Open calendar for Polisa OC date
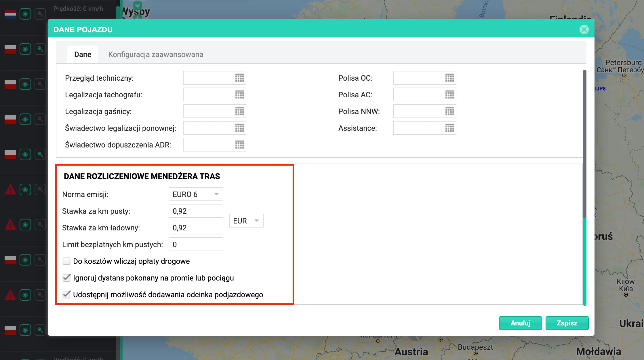The width and height of the screenshot is (644, 360). pyautogui.click(x=449, y=78)
